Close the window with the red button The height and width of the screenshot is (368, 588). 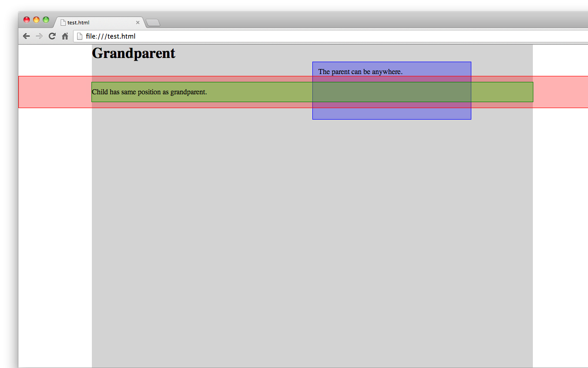point(27,20)
